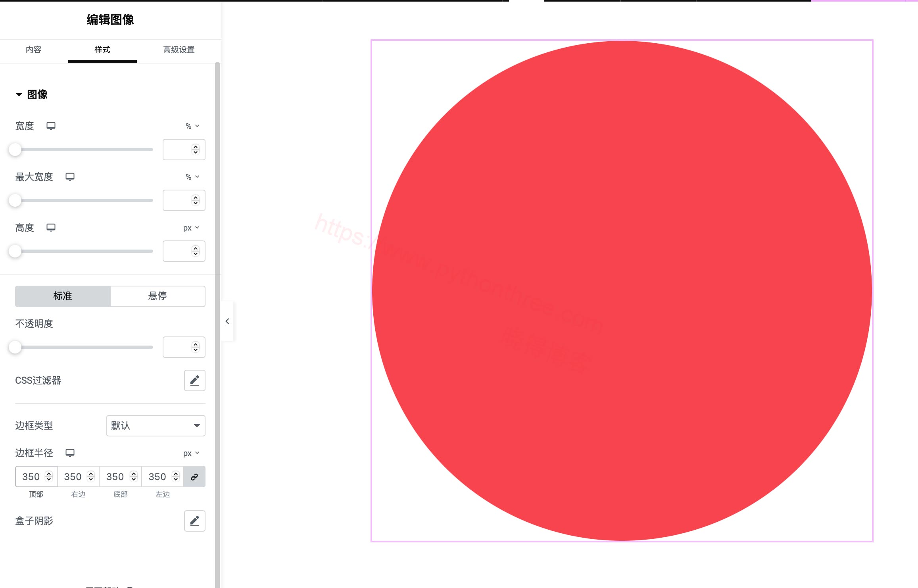Click the responsive device icon beside 边框半径

(x=70, y=453)
